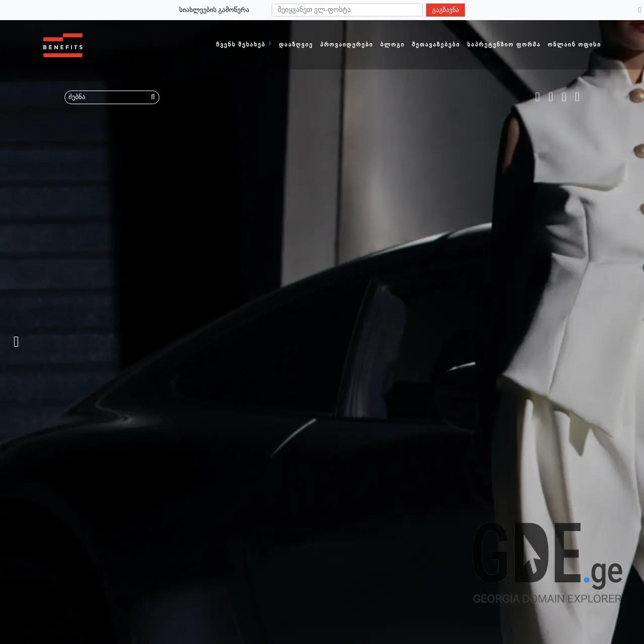Viewport: 644px width, 644px height.
Task: Click the third social media icon
Action: click(564, 97)
